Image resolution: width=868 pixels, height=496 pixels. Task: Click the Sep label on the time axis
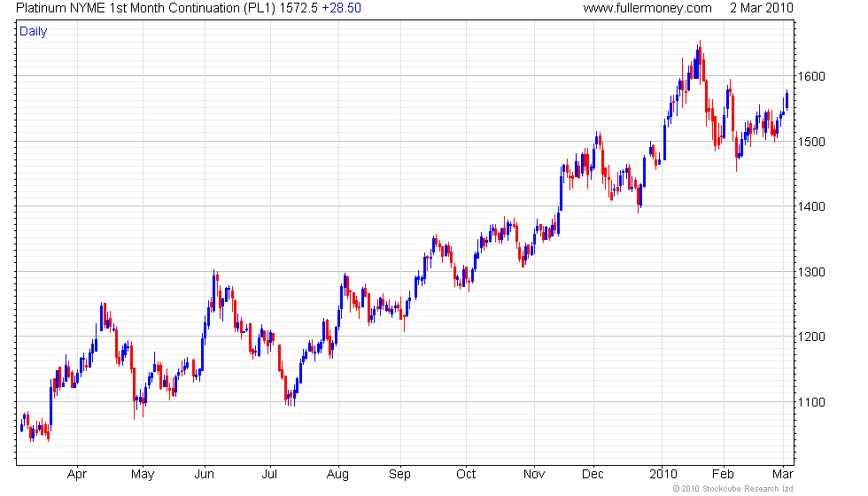(399, 475)
